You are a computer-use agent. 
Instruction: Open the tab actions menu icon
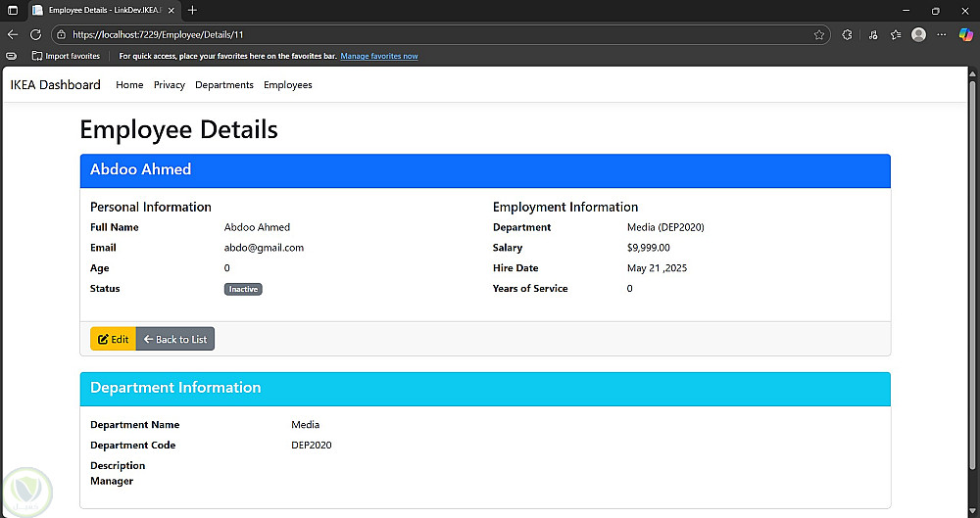pyautogui.click(x=13, y=10)
